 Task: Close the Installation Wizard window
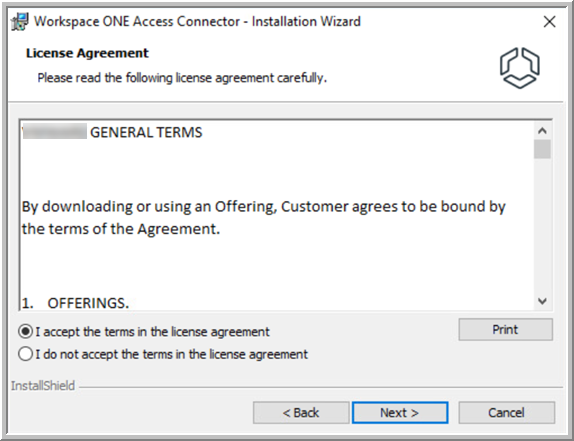click(549, 22)
